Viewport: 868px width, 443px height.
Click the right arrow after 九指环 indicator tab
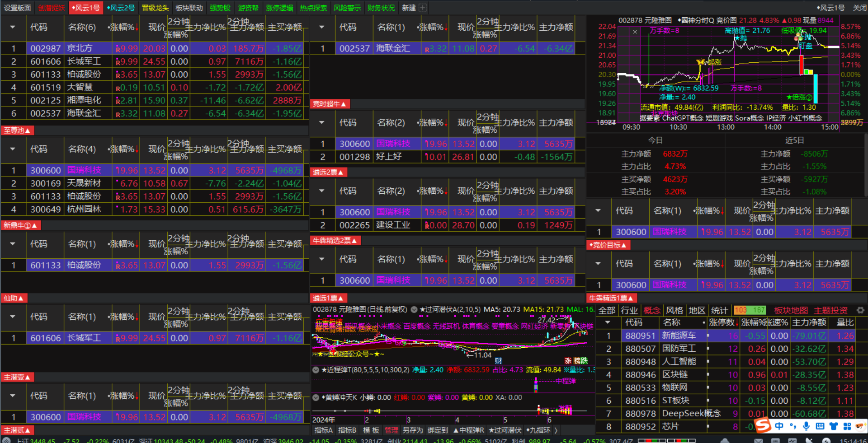point(556,430)
